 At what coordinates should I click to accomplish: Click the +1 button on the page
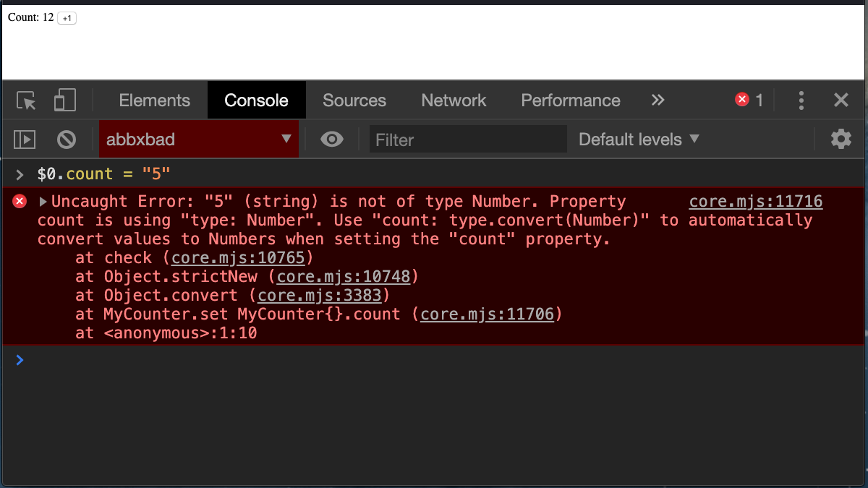67,18
